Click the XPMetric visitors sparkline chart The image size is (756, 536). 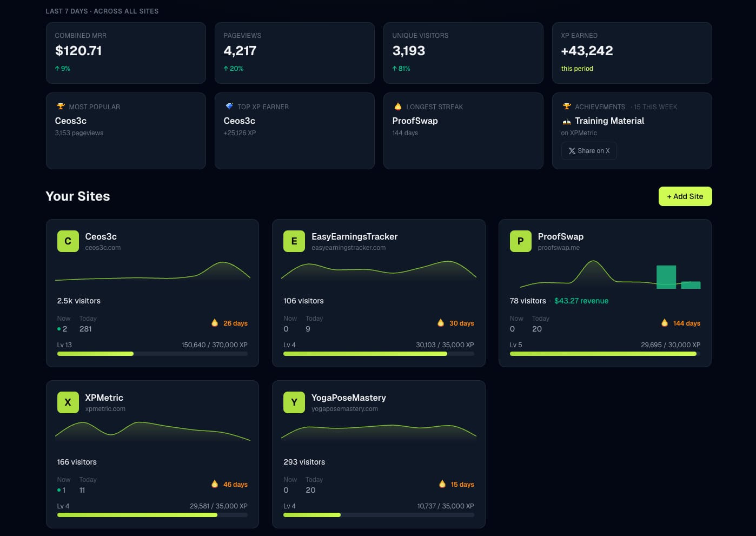pyautogui.click(x=152, y=435)
